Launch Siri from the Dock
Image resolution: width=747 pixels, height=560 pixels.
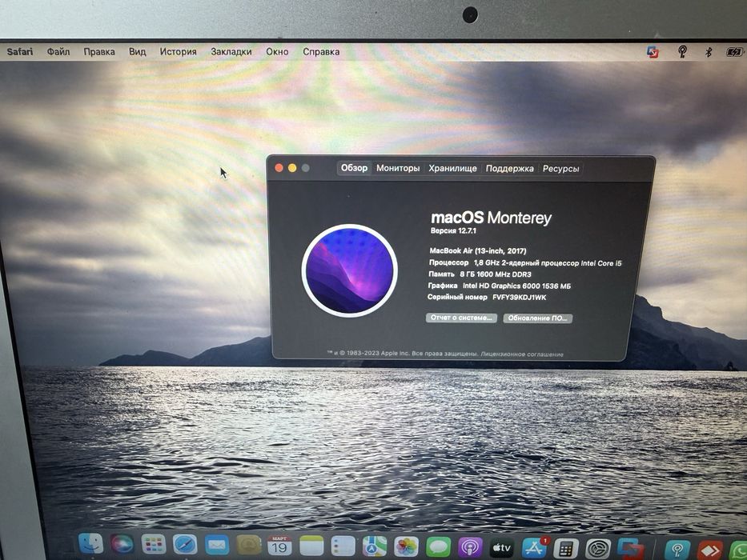tap(122, 544)
